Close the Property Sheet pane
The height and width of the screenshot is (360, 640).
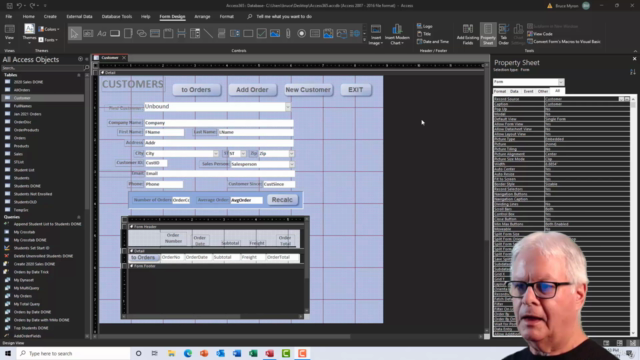pos(634,59)
